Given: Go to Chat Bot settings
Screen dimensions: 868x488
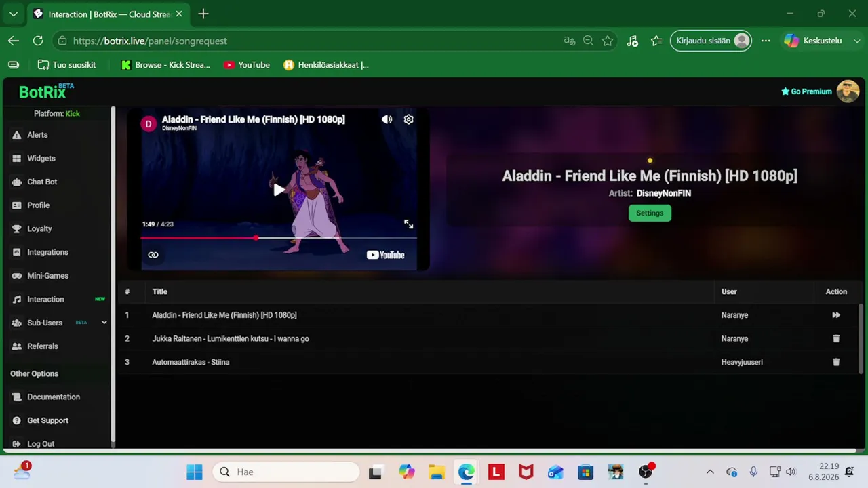Looking at the screenshot, I should [42, 182].
